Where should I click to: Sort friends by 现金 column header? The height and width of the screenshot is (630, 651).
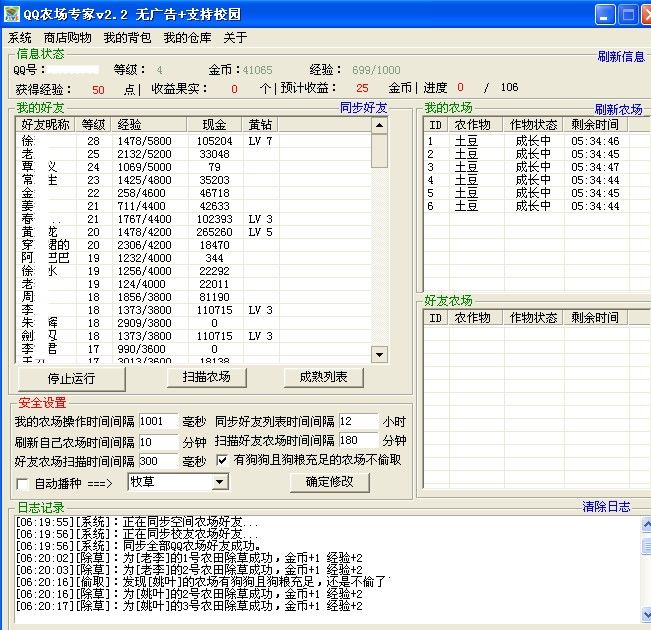pos(214,125)
